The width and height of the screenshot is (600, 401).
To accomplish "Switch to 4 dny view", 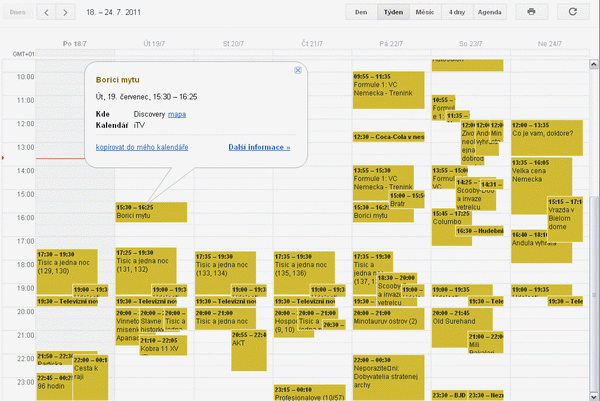I will point(457,12).
